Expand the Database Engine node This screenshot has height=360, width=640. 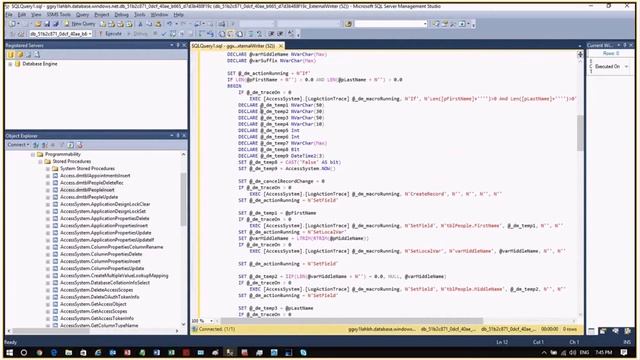point(10,64)
